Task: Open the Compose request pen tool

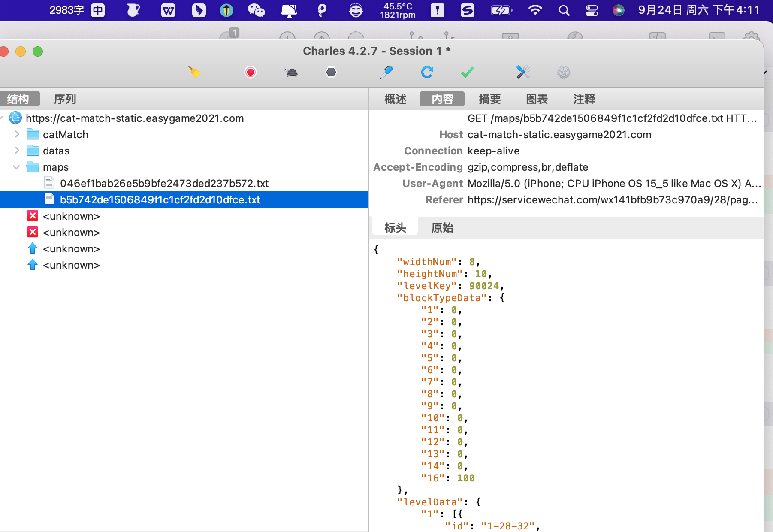Action: [x=386, y=72]
